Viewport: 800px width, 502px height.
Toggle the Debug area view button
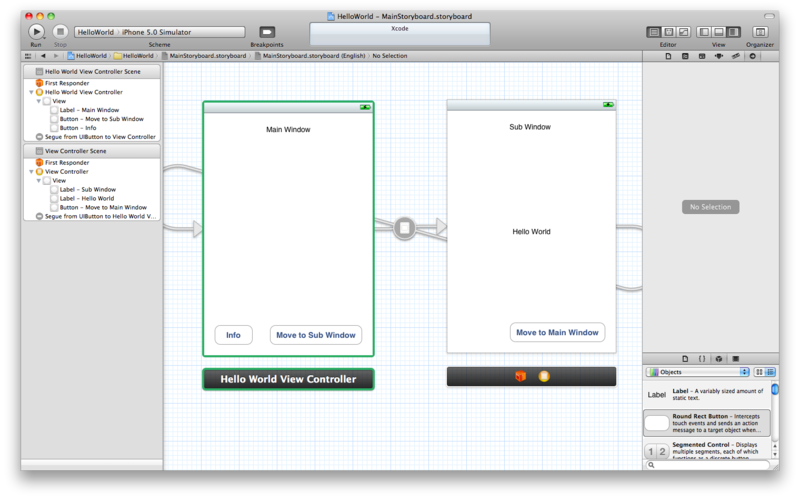click(x=718, y=32)
